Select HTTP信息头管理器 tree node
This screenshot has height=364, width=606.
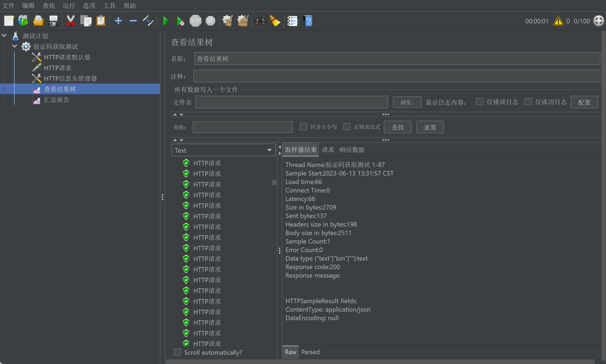70,78
